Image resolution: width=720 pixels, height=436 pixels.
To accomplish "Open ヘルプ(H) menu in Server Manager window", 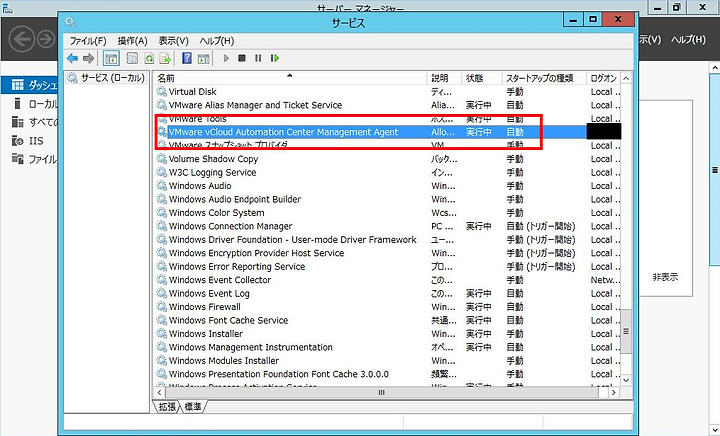I will [x=688, y=40].
